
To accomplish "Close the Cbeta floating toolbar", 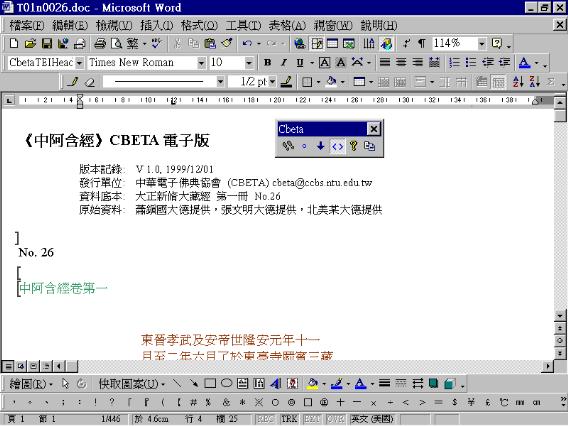I will [x=374, y=129].
